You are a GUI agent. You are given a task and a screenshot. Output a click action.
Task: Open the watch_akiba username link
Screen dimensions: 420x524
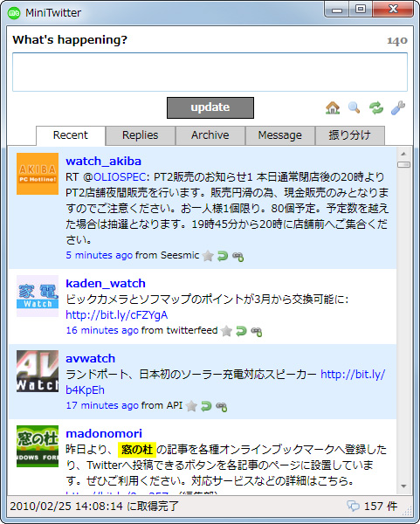tap(104, 161)
